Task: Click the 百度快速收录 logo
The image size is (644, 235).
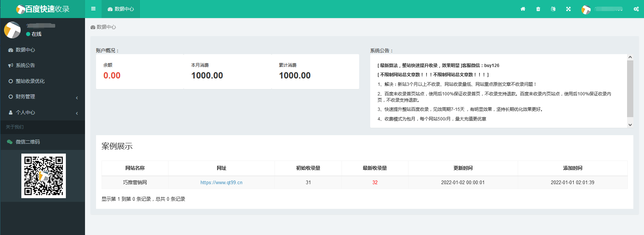Action: click(x=43, y=9)
